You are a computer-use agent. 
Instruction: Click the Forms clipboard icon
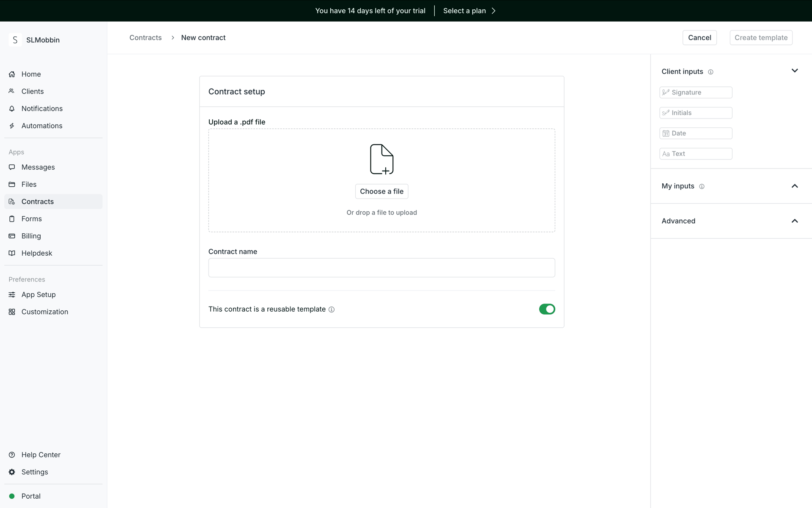coord(12,219)
